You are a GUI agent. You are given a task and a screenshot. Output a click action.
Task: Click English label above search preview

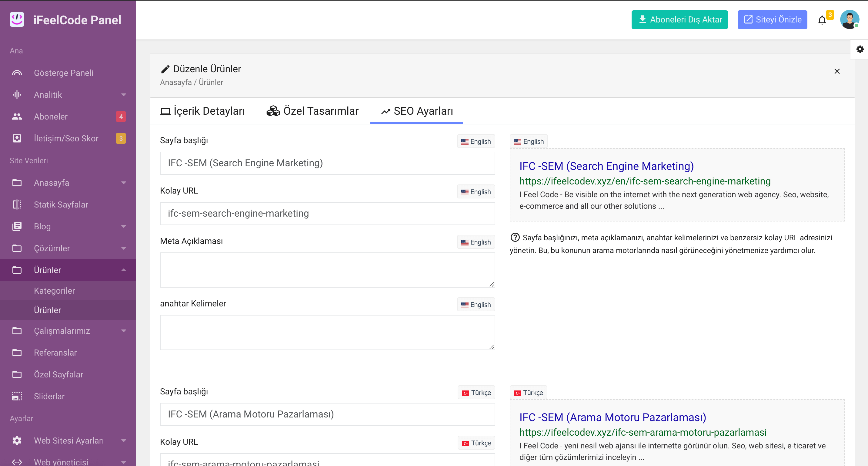pyautogui.click(x=529, y=141)
